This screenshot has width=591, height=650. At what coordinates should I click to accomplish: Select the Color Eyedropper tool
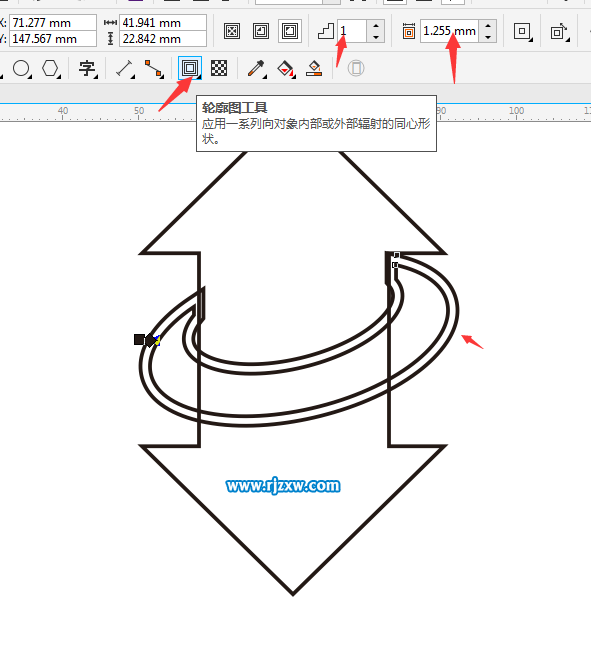[x=256, y=68]
